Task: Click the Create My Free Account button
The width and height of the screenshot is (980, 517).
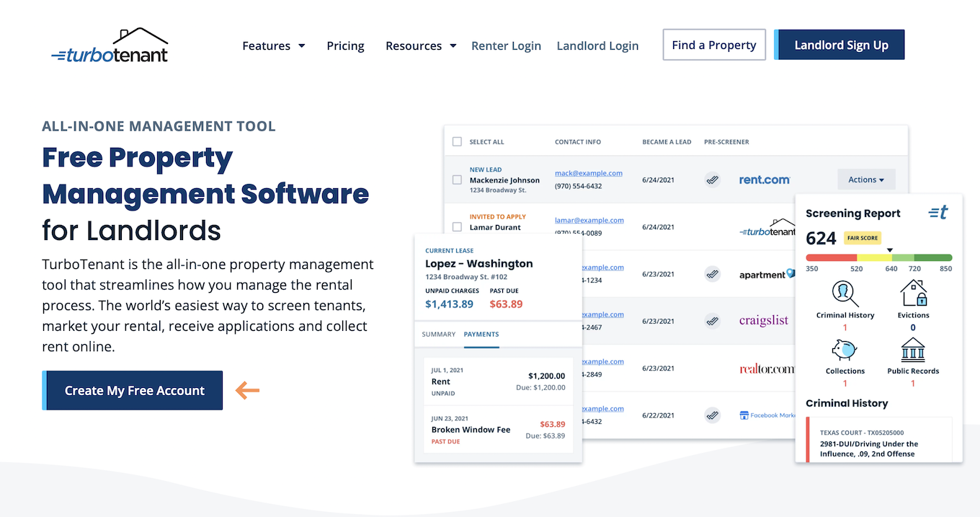Action: point(133,390)
